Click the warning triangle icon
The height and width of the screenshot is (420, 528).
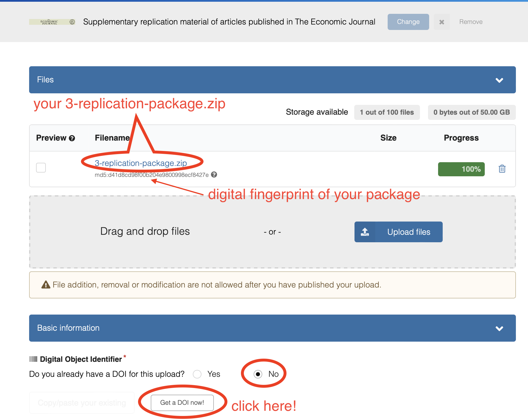(46, 285)
